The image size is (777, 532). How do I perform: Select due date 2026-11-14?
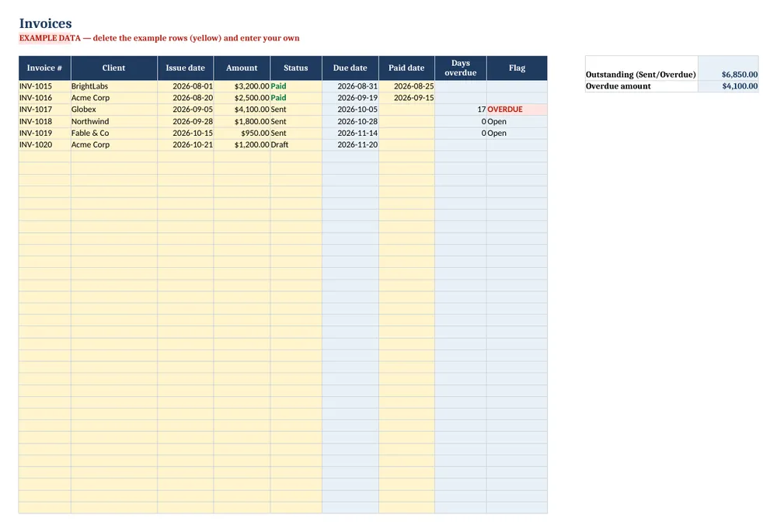[350, 133]
